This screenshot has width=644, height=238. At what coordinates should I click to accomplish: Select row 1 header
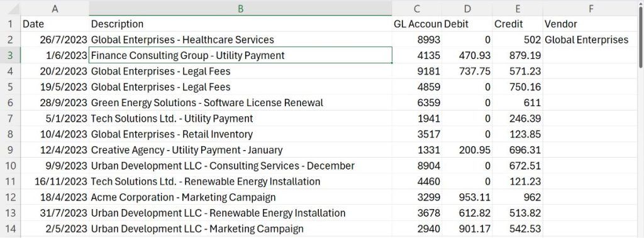pyautogui.click(x=10, y=24)
